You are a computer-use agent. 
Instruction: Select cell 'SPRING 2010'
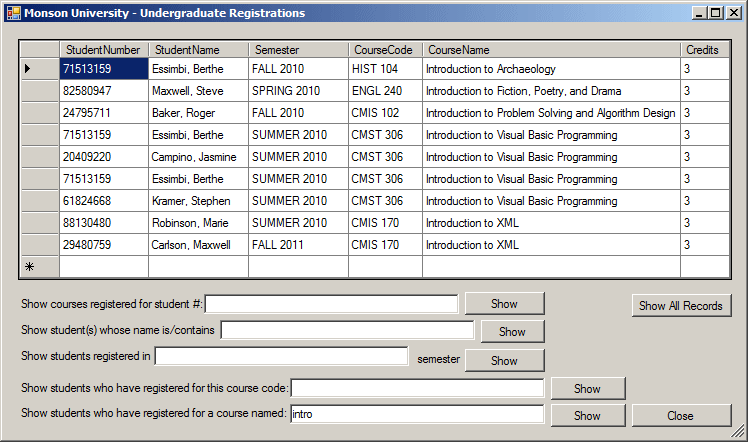[299, 91]
